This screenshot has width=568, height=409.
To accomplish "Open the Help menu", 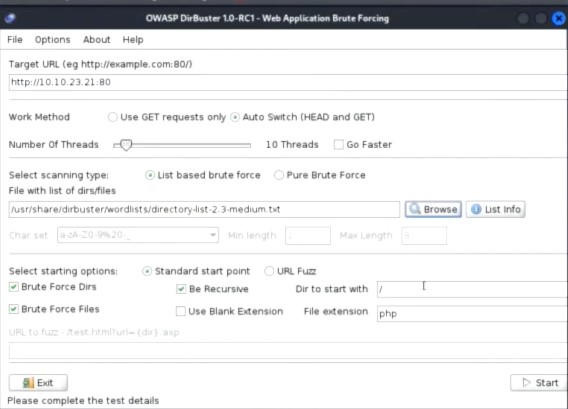I will [x=133, y=39].
